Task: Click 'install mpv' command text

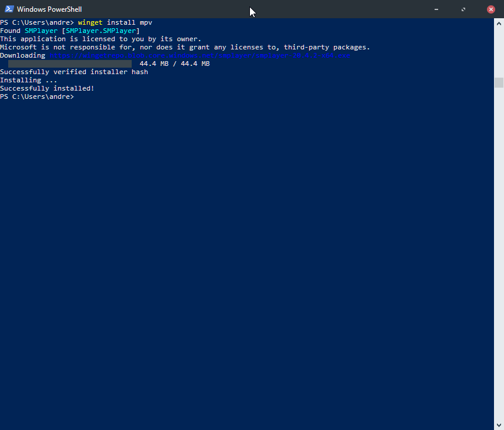Action: (x=129, y=22)
